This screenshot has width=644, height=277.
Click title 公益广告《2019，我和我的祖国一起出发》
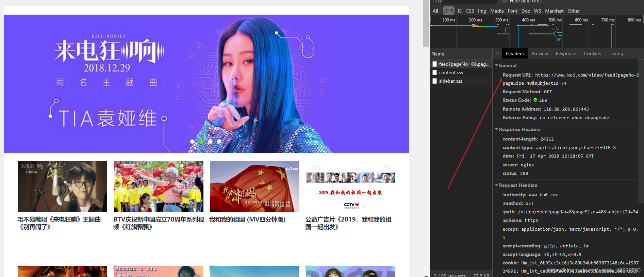pyautogui.click(x=348, y=223)
